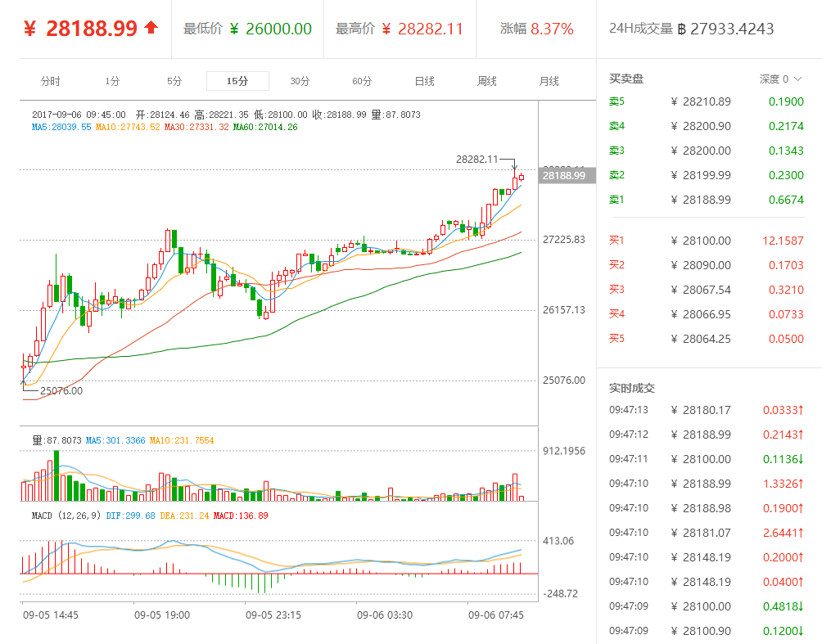Click the 卖5 order at ¥ 28210.89
The image size is (822, 644).
click(707, 101)
